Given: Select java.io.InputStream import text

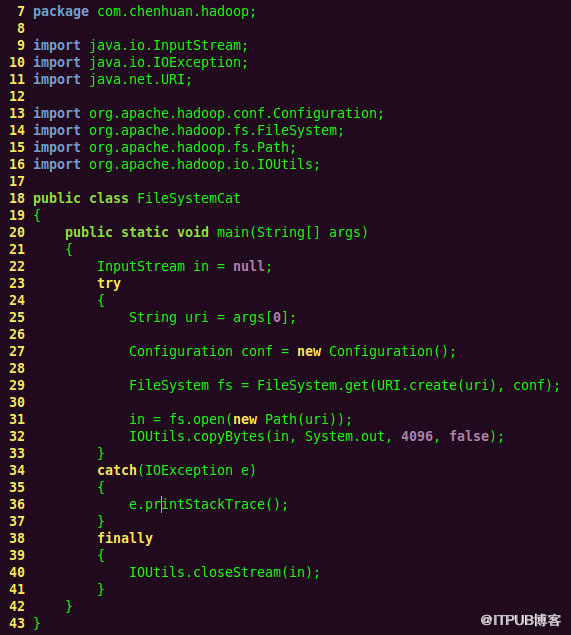Looking at the screenshot, I should tap(165, 45).
